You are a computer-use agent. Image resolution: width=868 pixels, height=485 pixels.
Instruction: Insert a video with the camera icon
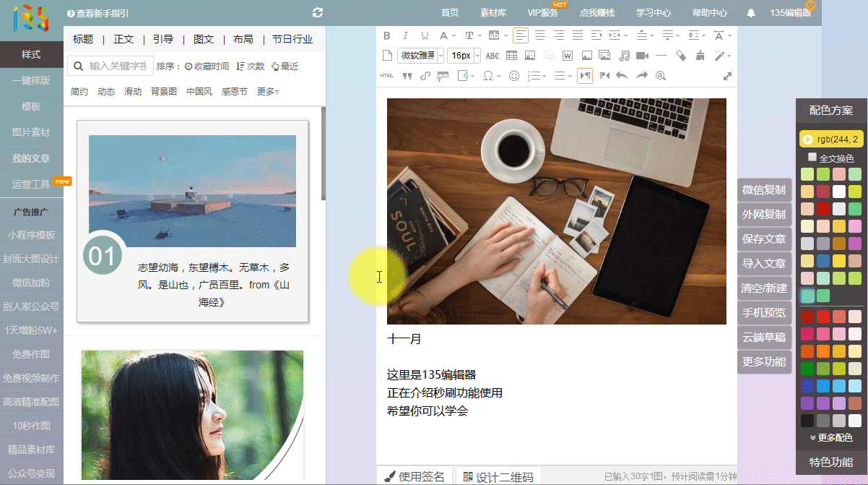642,56
